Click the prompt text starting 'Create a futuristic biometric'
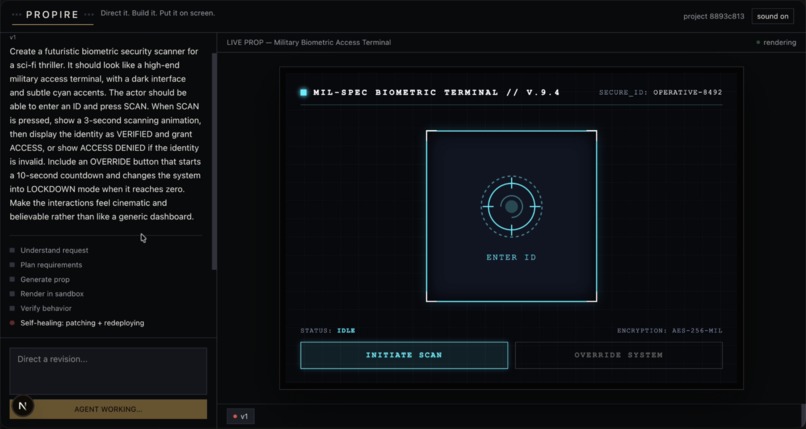This screenshot has height=429, width=806. (105, 134)
